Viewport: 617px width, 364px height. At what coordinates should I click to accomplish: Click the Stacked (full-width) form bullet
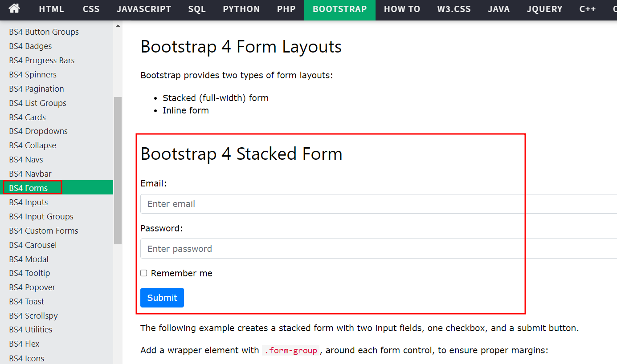pos(216,98)
